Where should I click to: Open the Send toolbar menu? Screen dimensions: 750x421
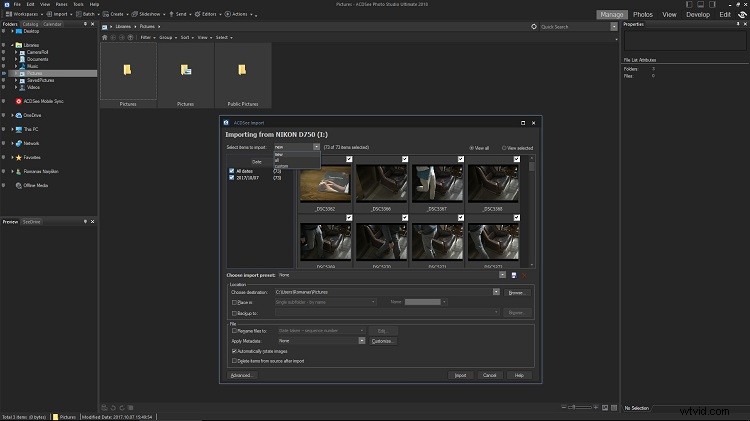point(180,14)
